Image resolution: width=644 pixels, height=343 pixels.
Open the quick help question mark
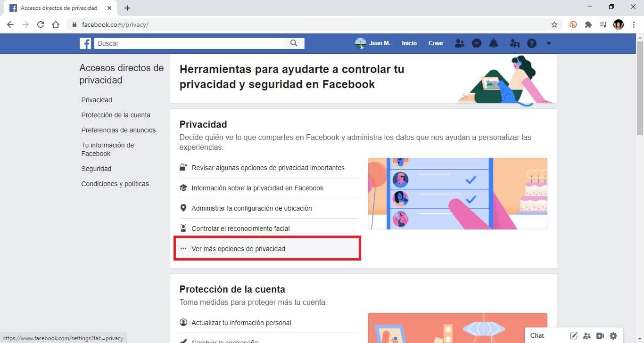point(532,43)
